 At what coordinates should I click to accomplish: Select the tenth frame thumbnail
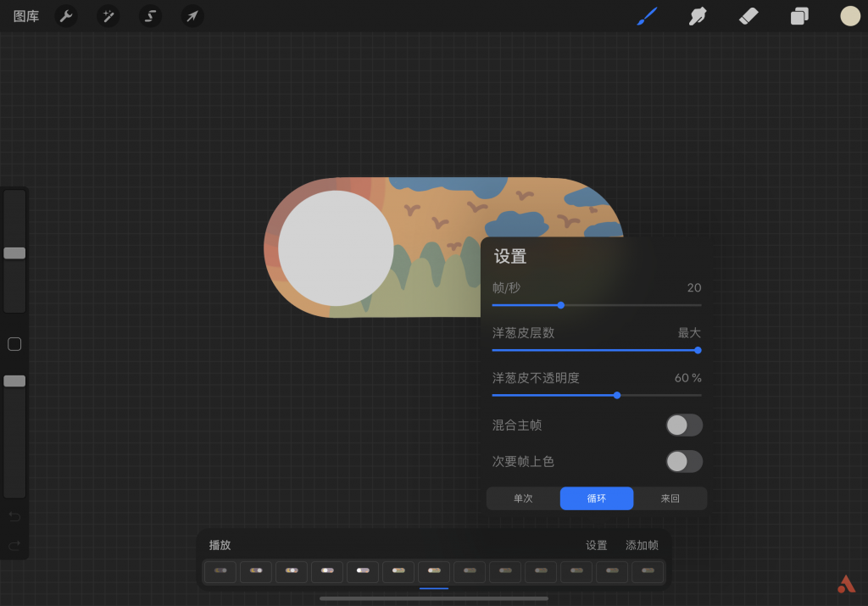(x=541, y=572)
